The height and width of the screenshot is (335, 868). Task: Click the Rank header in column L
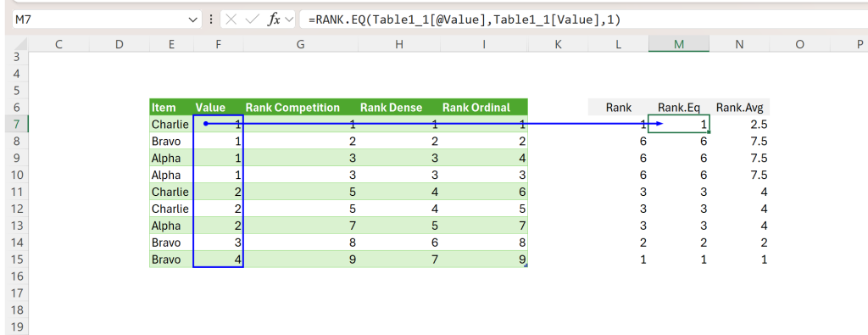[x=618, y=108]
